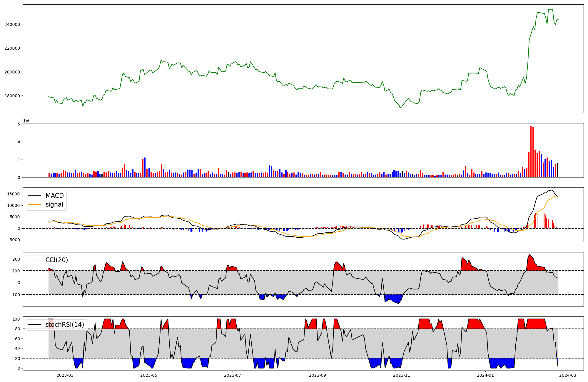Select the 2023-03 date tick label
Viewport: 588px width, 382px height.
pyautogui.click(x=65, y=375)
